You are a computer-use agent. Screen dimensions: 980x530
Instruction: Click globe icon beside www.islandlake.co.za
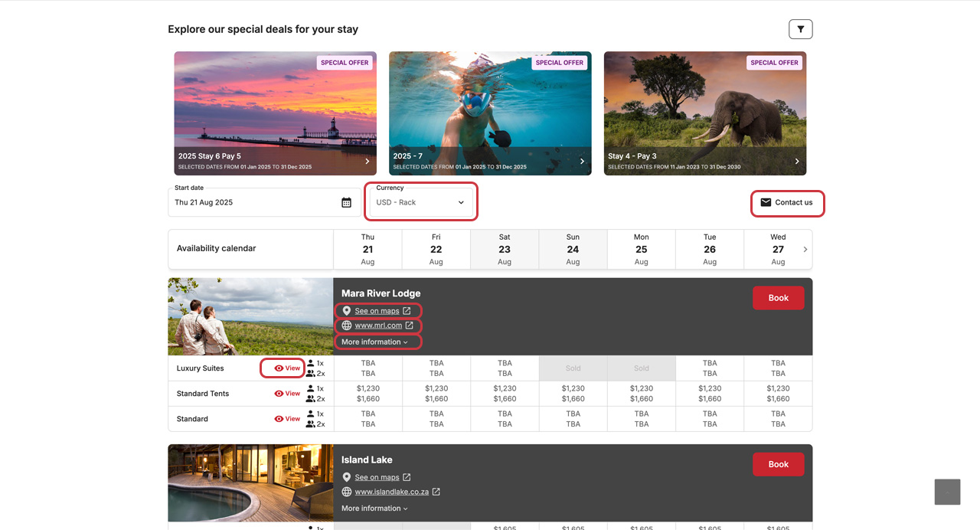click(346, 492)
